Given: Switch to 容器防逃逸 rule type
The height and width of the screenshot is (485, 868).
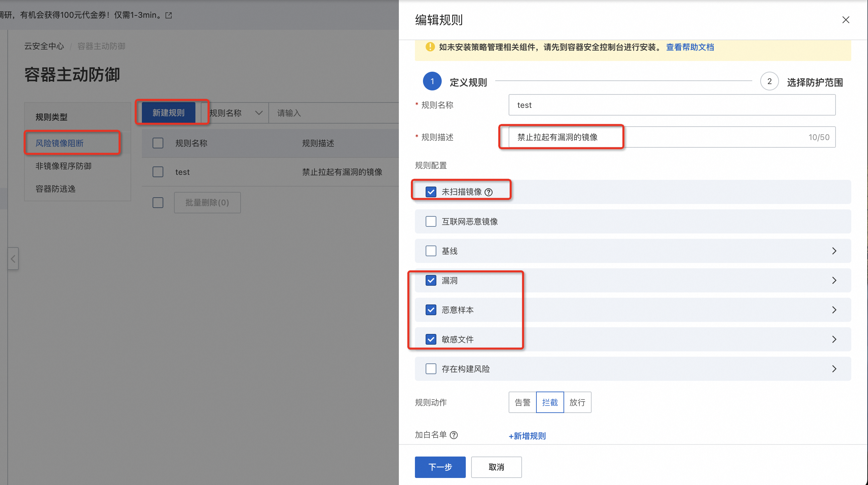Looking at the screenshot, I should pyautogui.click(x=56, y=189).
